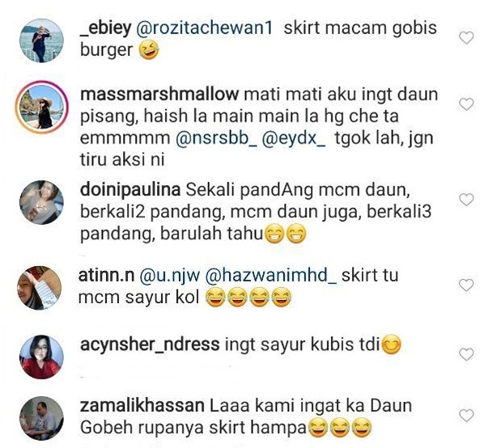
Task: Heart the acynsher_ndress comment
Action: tap(466, 354)
